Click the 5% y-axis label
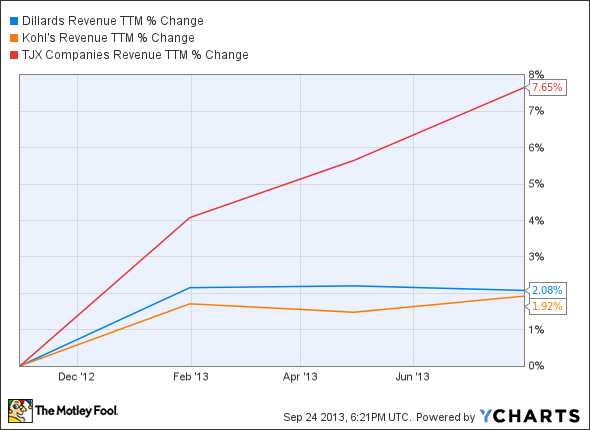This screenshot has width=590, height=430. click(536, 184)
